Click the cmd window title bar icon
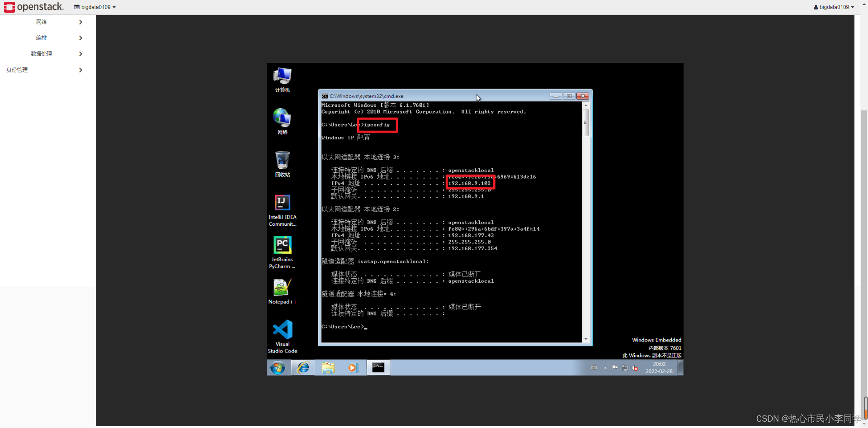868x428 pixels. point(325,96)
